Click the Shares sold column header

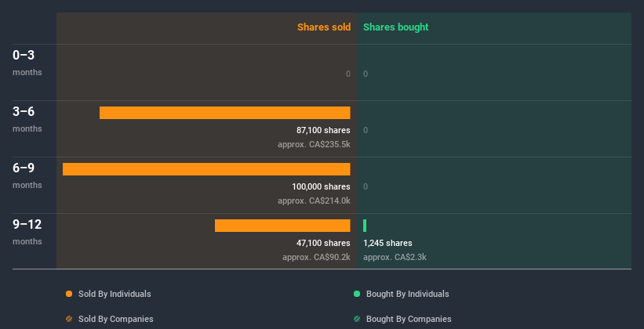point(324,27)
